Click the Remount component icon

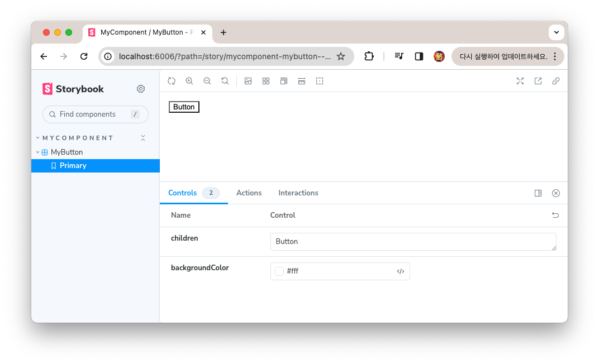pyautogui.click(x=172, y=81)
